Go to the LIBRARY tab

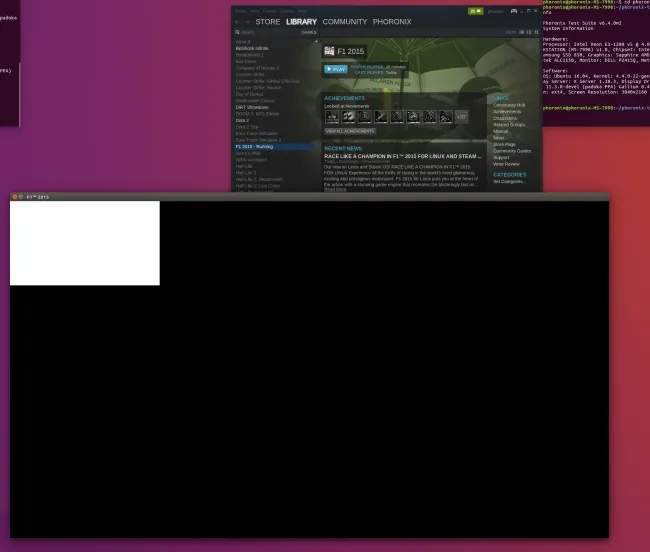(x=301, y=22)
